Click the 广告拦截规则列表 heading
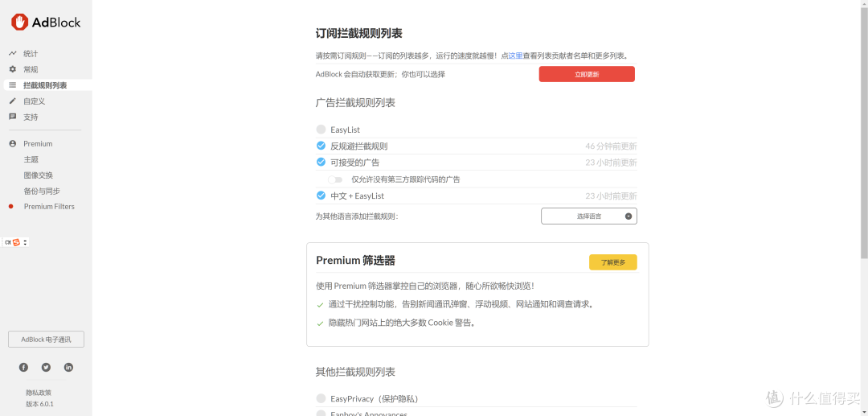This screenshot has height=416, width=868. tap(355, 103)
